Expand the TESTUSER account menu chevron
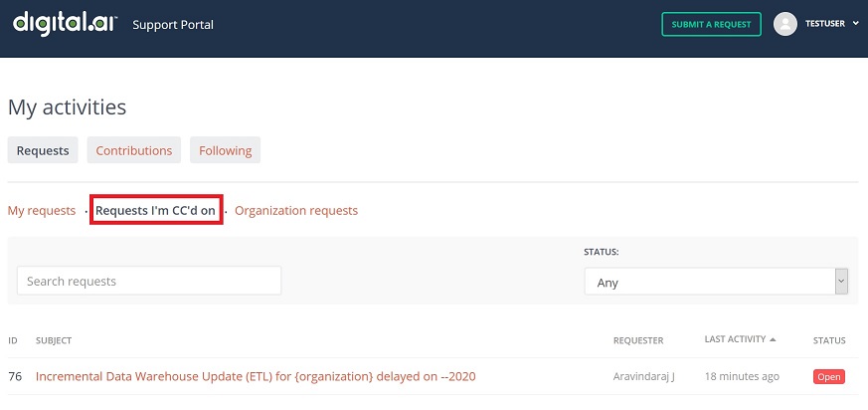Image resolution: width=868 pixels, height=410 pixels. pyautogui.click(x=855, y=24)
